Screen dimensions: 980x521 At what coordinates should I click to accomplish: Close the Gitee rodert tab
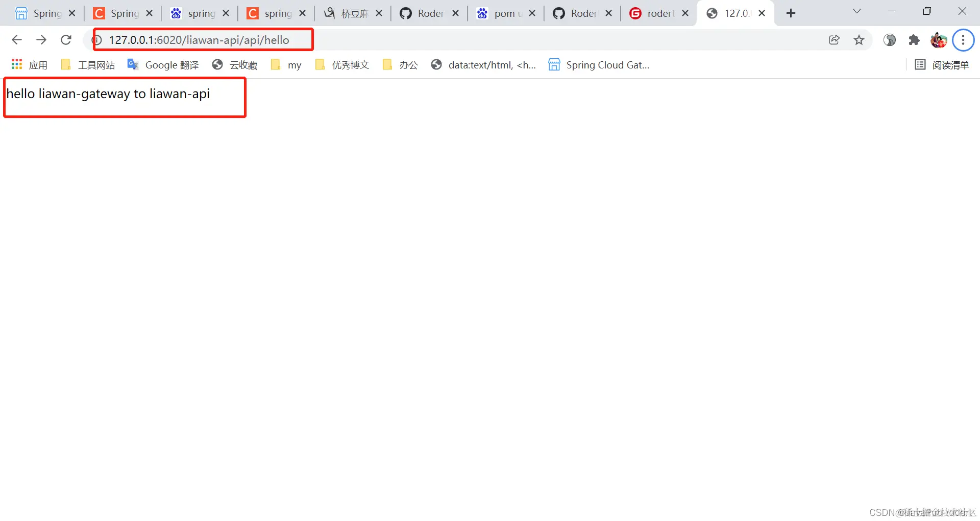685,13
